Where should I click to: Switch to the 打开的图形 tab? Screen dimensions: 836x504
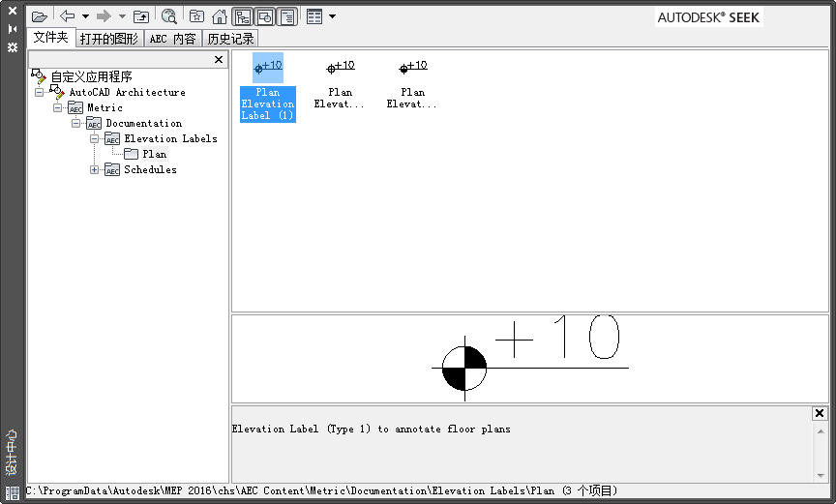click(x=109, y=39)
